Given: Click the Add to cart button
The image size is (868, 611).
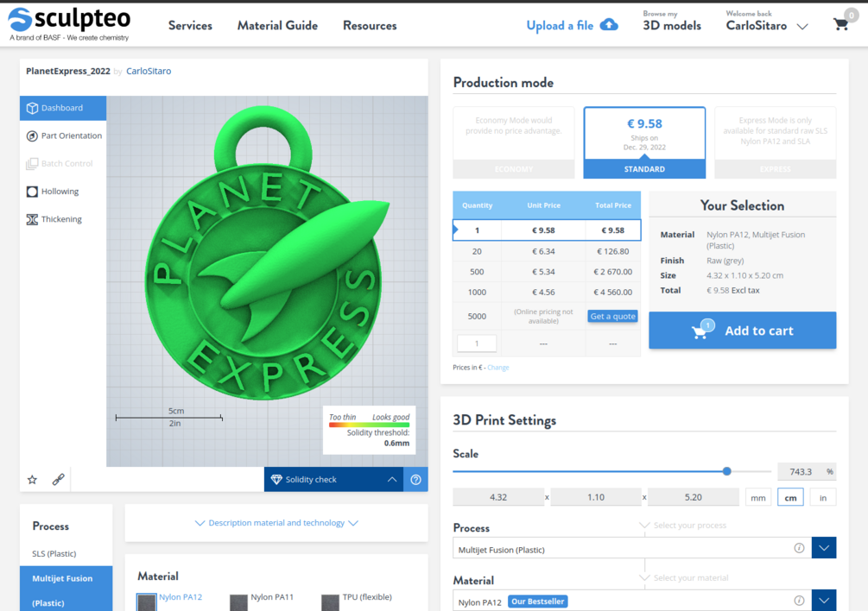Looking at the screenshot, I should coord(743,331).
